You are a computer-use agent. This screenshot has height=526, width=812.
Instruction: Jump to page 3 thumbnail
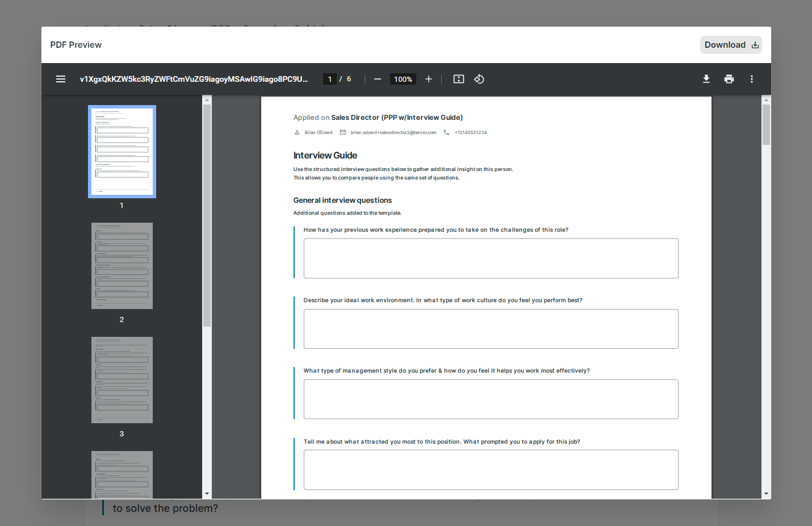[122, 380]
